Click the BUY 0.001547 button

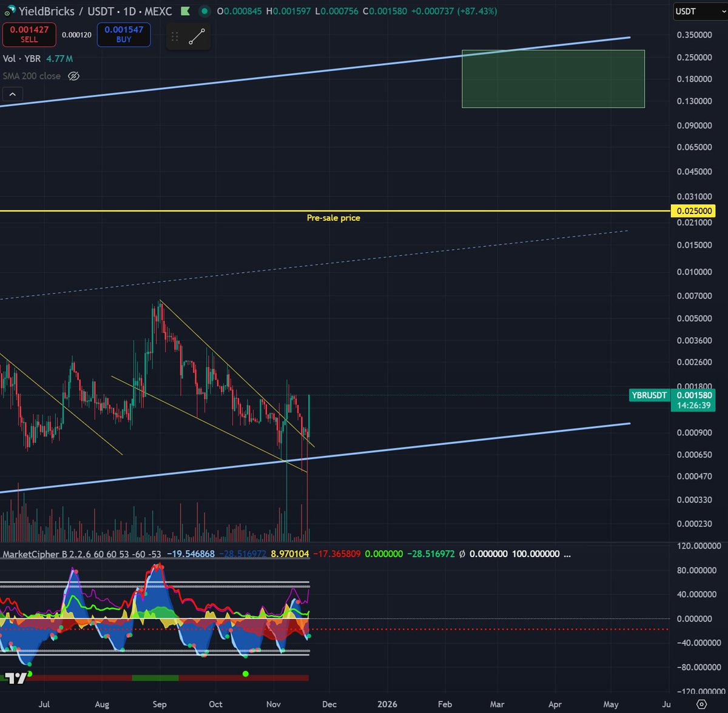coord(124,35)
